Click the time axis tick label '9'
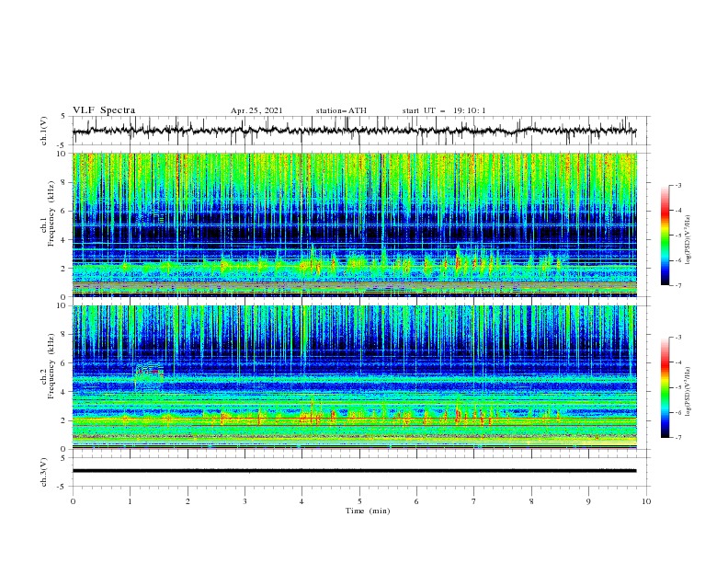Viewport: 728px width, 563px height. pos(588,501)
